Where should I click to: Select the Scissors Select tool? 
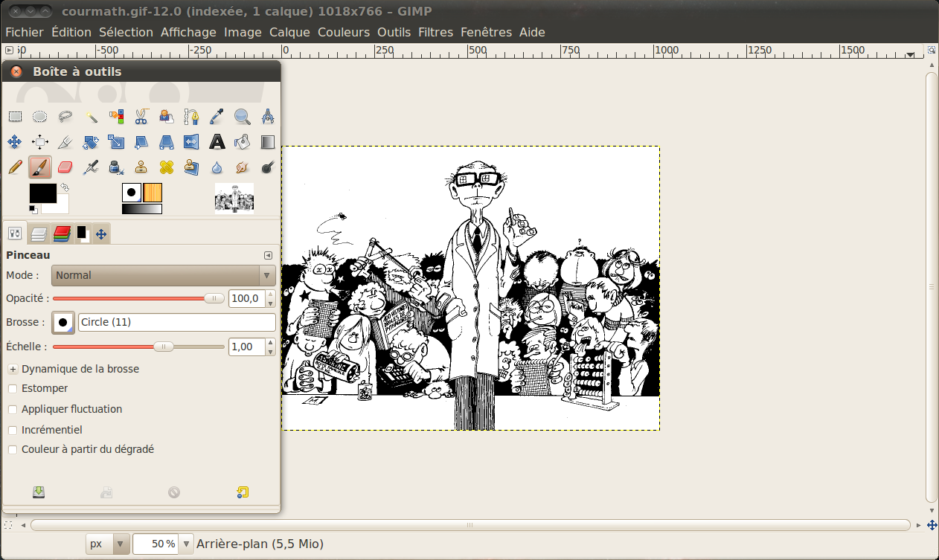pyautogui.click(x=141, y=116)
